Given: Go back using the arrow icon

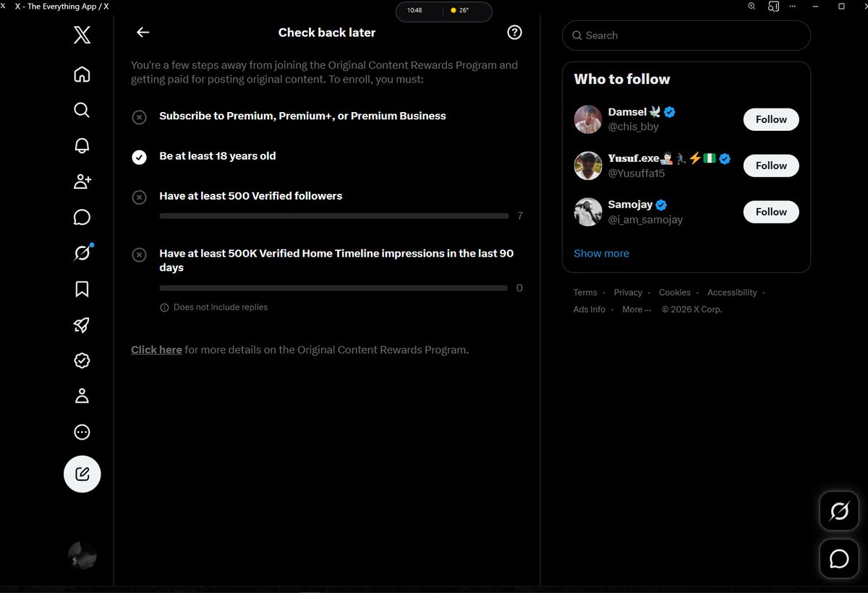Looking at the screenshot, I should pyautogui.click(x=142, y=32).
